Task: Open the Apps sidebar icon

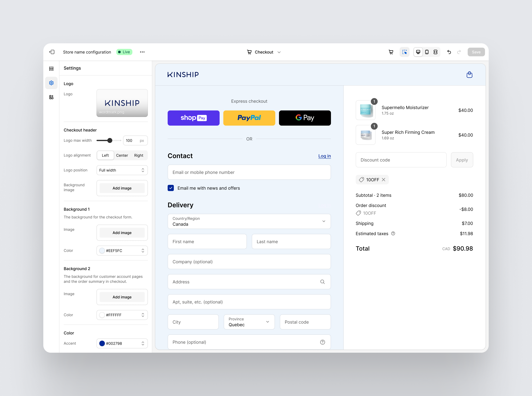Action: coord(51,97)
